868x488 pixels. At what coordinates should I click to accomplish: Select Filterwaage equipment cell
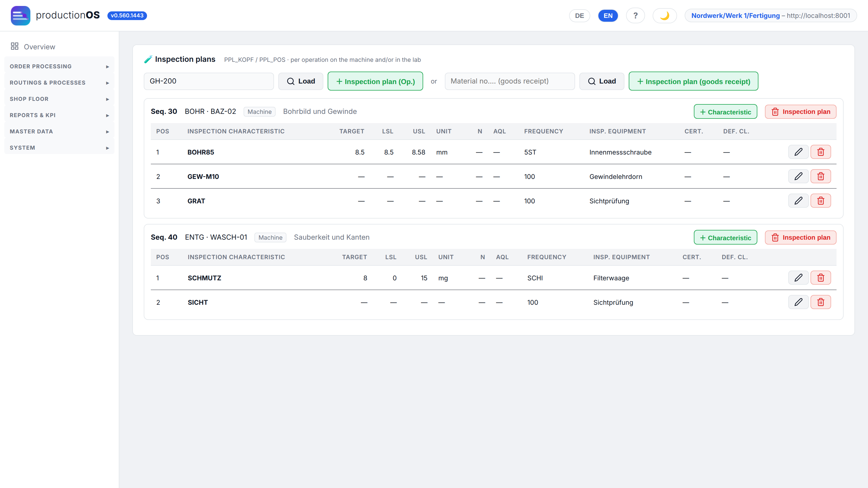pos(611,278)
